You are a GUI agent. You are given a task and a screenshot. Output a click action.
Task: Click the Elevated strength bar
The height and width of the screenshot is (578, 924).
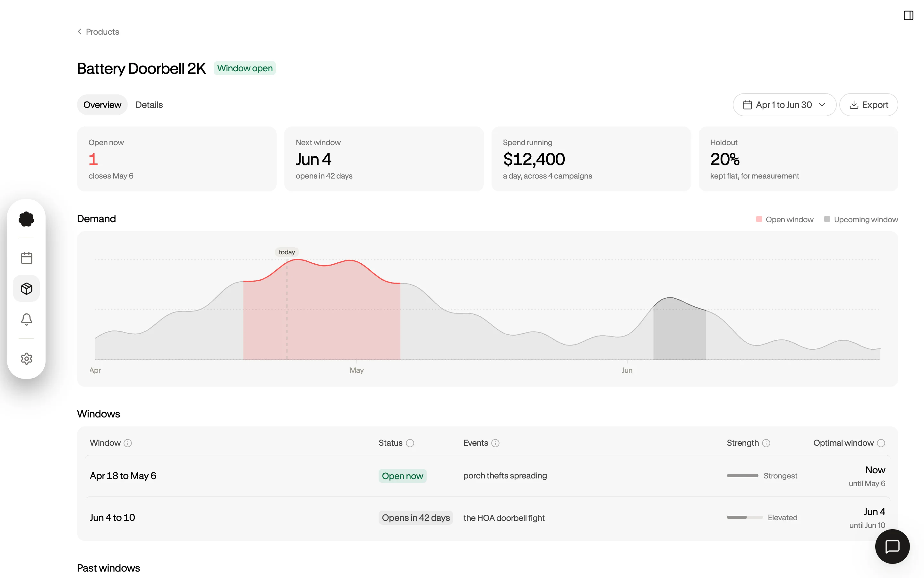745,517
